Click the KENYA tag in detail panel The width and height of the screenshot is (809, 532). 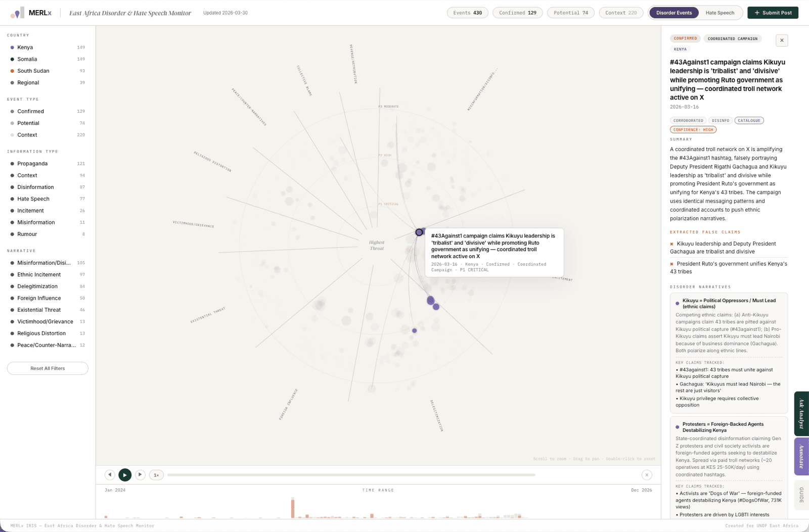pyautogui.click(x=680, y=49)
